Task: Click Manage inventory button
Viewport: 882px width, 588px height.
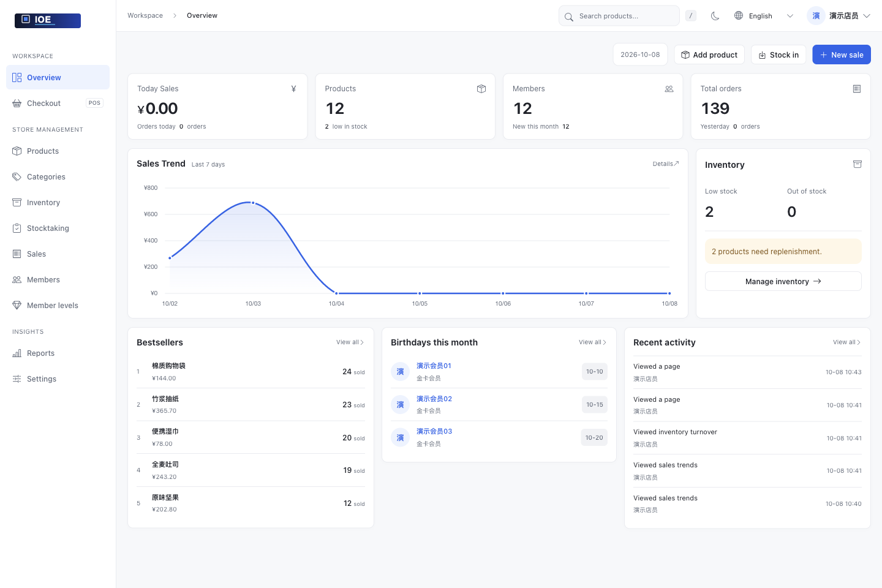Action: 783,281
